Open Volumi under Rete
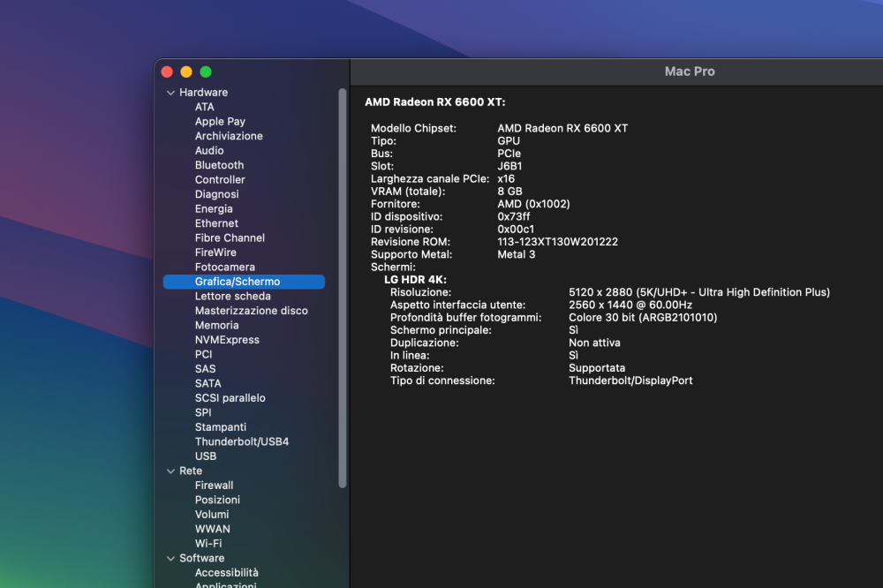 click(212, 514)
